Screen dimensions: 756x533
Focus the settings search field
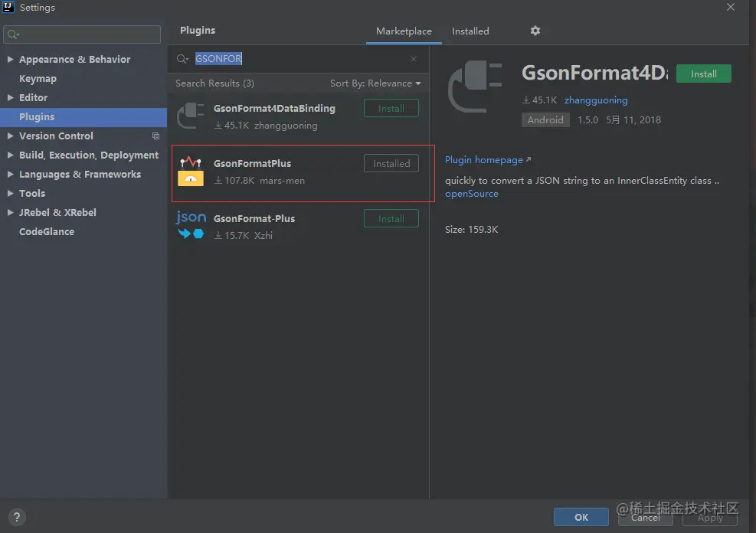click(82, 34)
